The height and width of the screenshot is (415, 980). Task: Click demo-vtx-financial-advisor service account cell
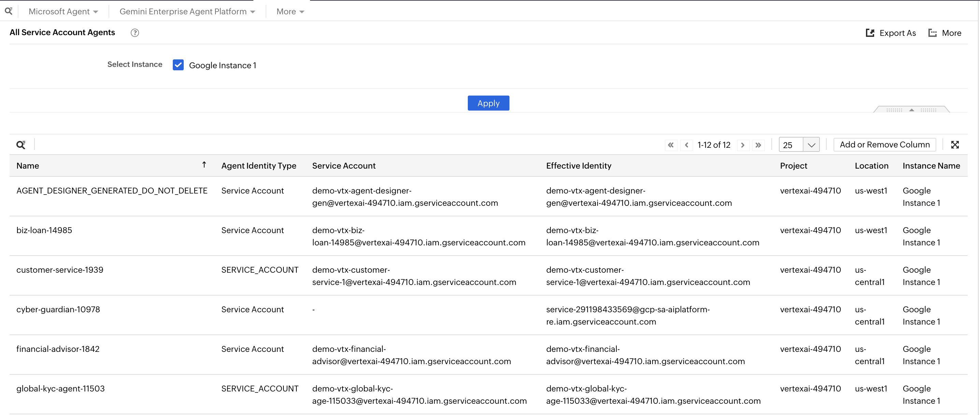pyautogui.click(x=411, y=355)
